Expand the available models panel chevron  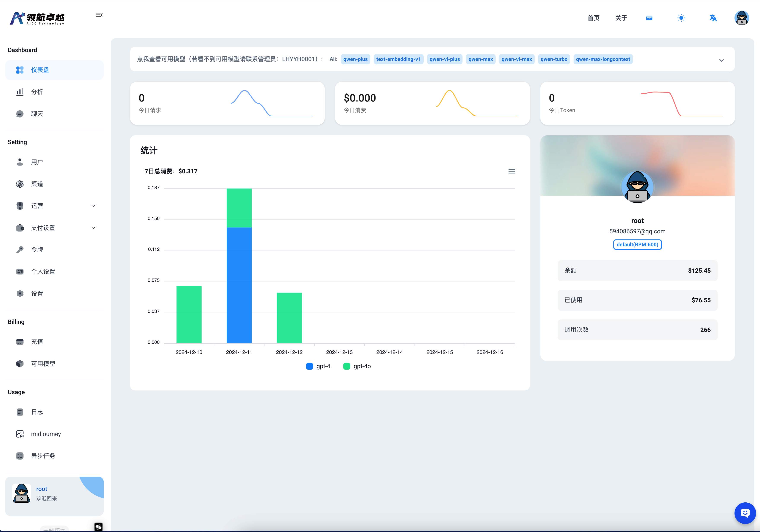(721, 60)
